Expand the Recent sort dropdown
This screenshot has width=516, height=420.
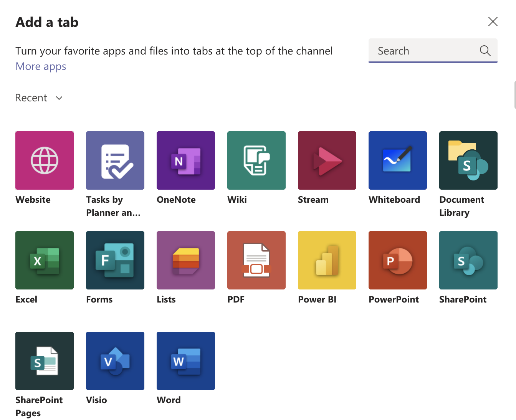tap(39, 98)
